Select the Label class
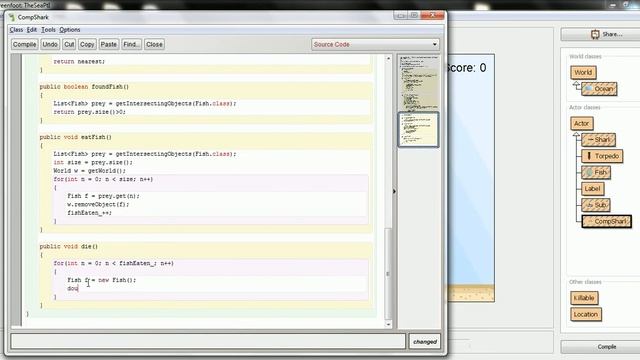640x360 pixels. point(593,189)
